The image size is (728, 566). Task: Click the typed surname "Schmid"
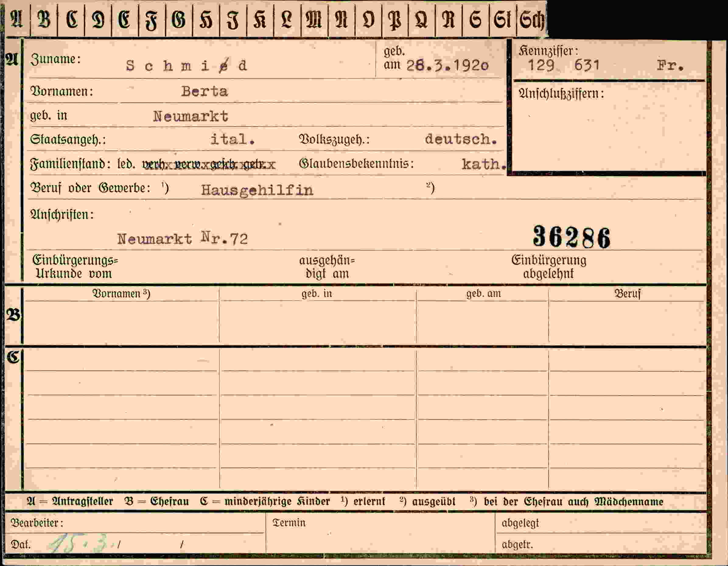pos(186,65)
